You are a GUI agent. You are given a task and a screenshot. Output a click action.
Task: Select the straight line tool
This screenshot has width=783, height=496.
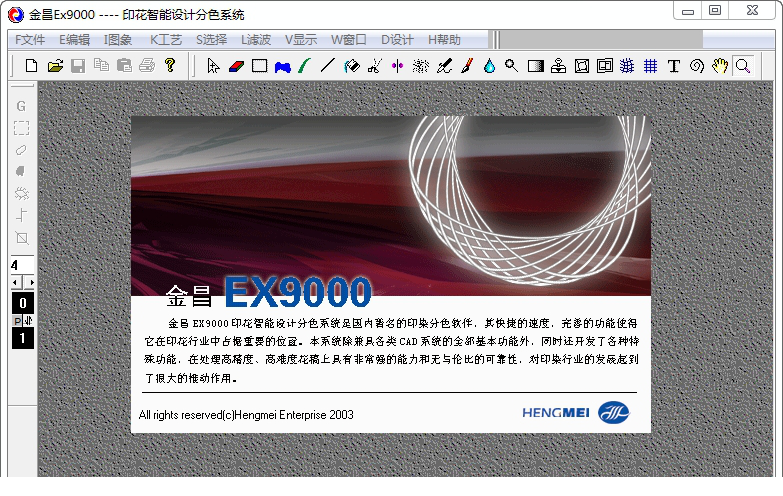[x=328, y=66]
